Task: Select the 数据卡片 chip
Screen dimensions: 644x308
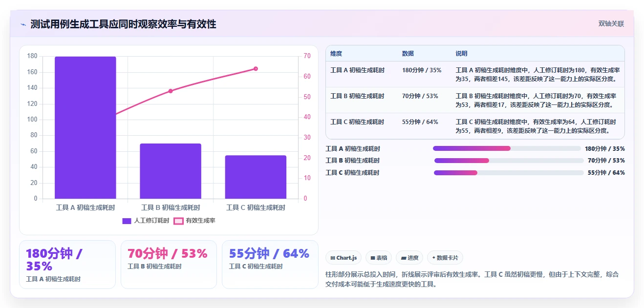Action: point(445,258)
